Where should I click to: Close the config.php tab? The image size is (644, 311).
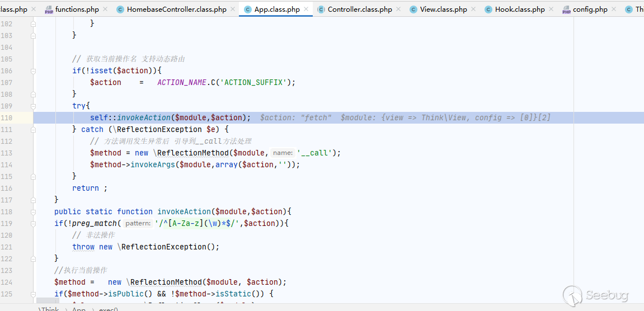(x=613, y=9)
